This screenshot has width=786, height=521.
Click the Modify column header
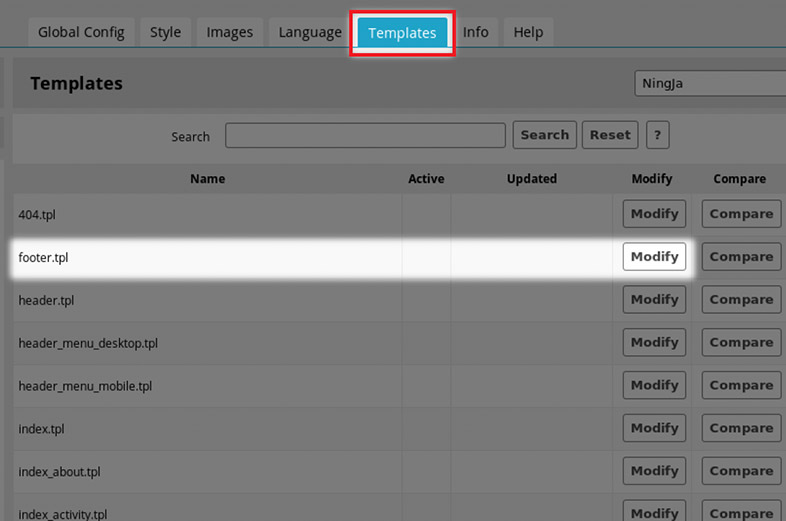[652, 179]
